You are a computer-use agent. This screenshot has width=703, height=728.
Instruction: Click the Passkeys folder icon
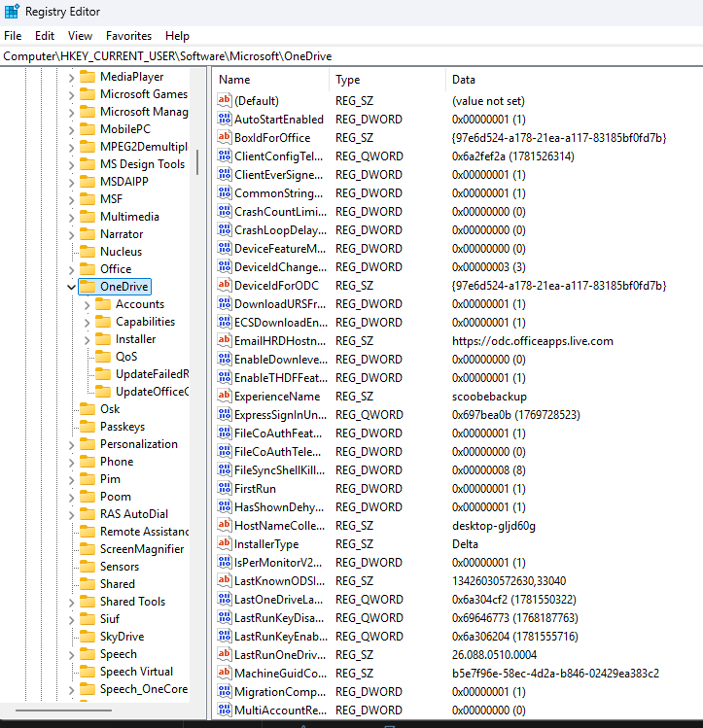click(x=88, y=427)
